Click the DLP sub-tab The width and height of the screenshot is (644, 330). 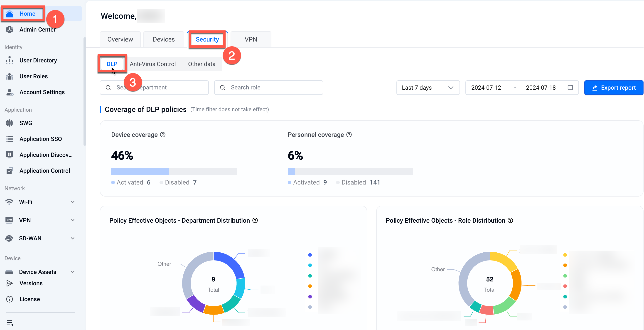click(112, 64)
